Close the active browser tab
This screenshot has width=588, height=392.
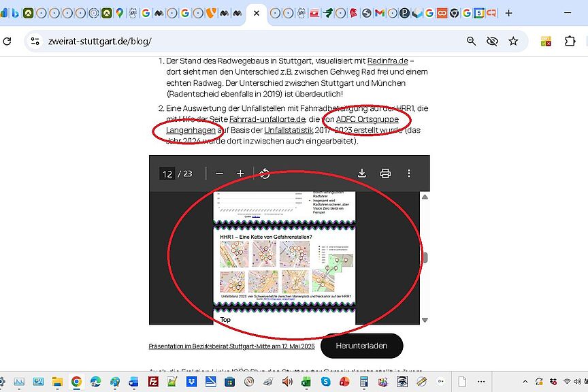pyautogui.click(x=256, y=13)
